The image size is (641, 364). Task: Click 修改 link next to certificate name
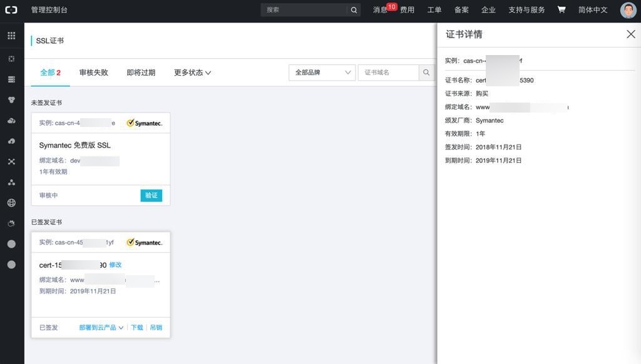pos(115,265)
